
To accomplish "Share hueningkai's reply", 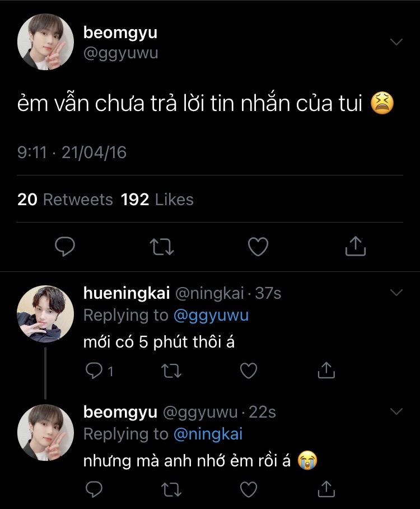I will 326,371.
